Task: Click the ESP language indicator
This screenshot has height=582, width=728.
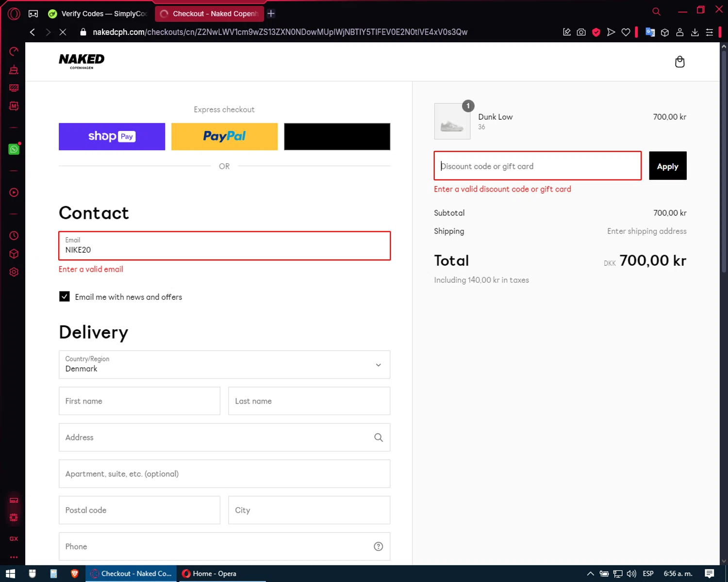Action: [648, 573]
